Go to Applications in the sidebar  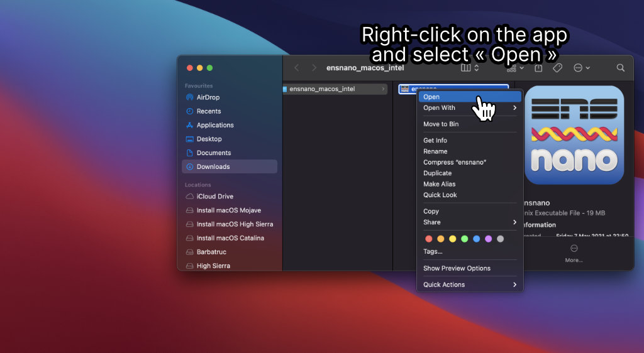229,125
